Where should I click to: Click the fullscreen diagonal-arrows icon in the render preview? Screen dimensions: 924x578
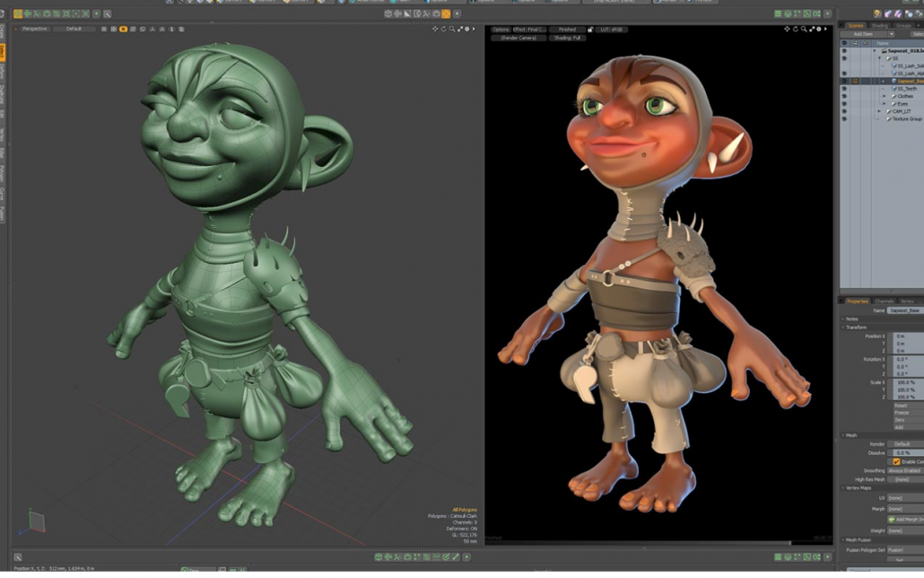tap(811, 29)
